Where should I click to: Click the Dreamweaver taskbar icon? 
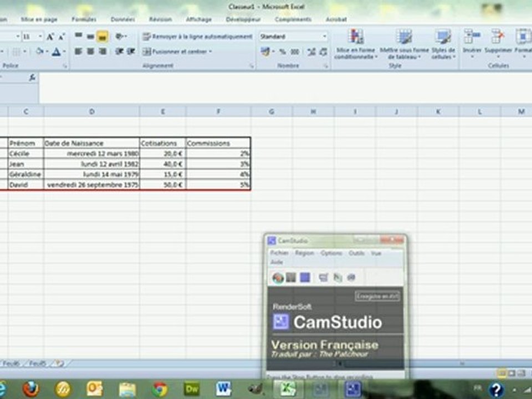click(191, 389)
